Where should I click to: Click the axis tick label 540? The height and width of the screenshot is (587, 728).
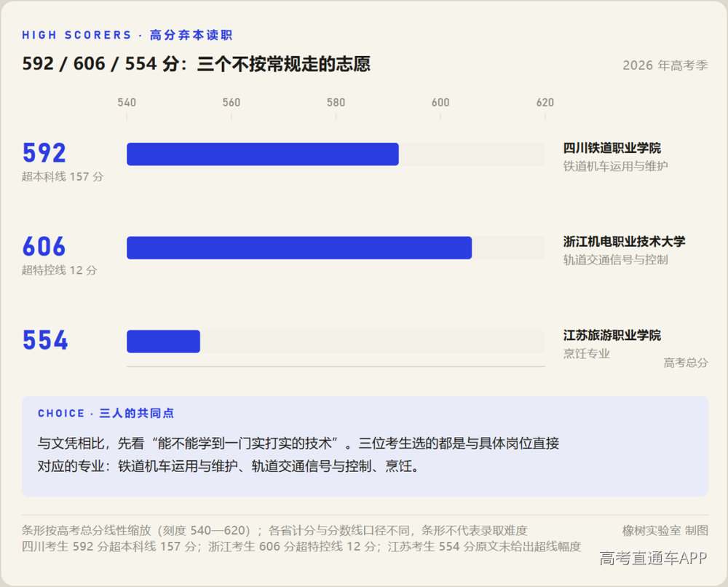pyautogui.click(x=127, y=103)
